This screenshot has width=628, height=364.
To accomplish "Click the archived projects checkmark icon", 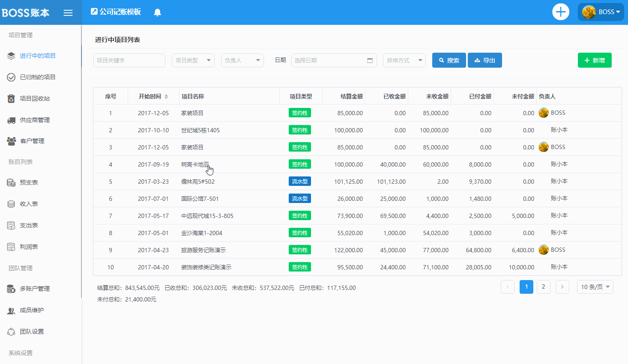I will pyautogui.click(x=12, y=78).
